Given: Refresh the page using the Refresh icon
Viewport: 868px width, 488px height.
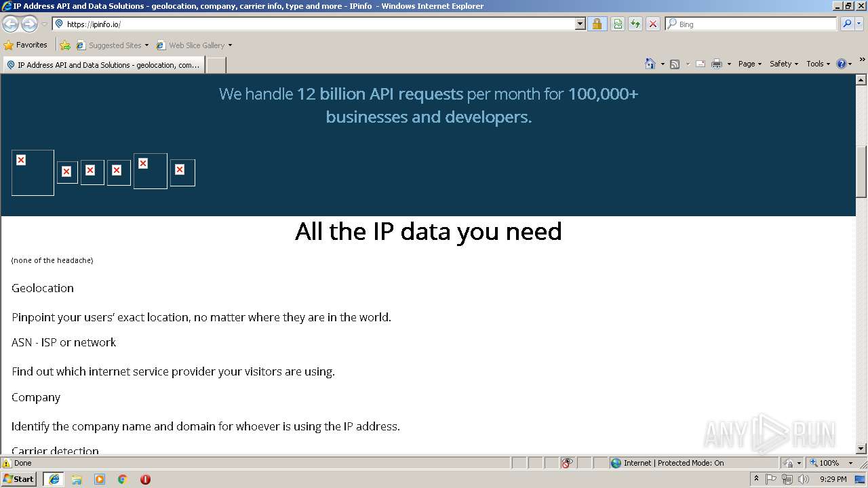Looking at the screenshot, I should tap(635, 24).
